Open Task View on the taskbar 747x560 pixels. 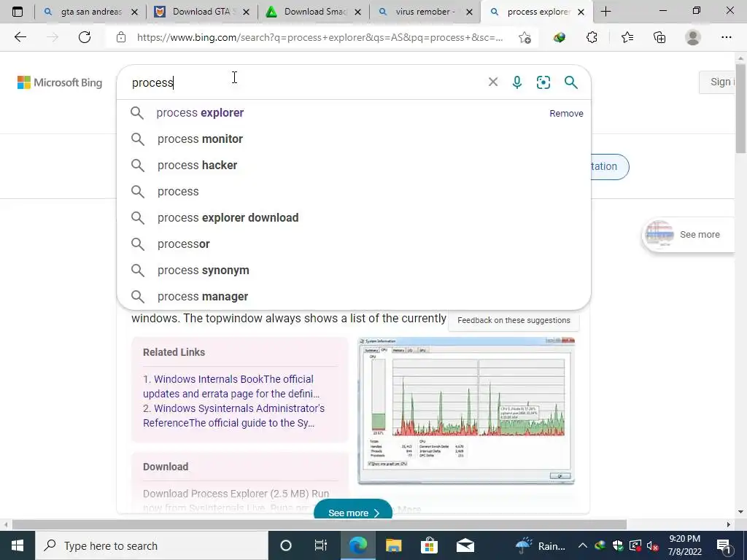[321, 545]
